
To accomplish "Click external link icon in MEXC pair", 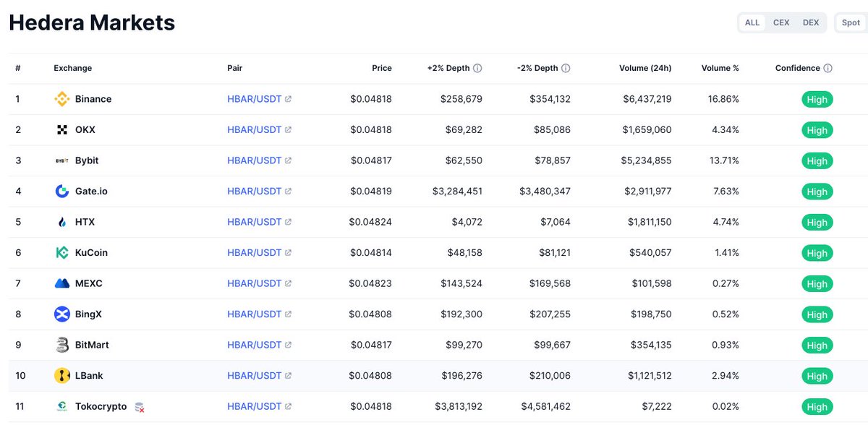I will click(288, 283).
